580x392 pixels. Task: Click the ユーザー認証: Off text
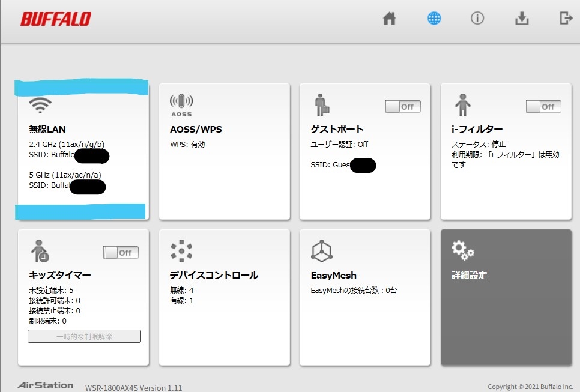[339, 144]
